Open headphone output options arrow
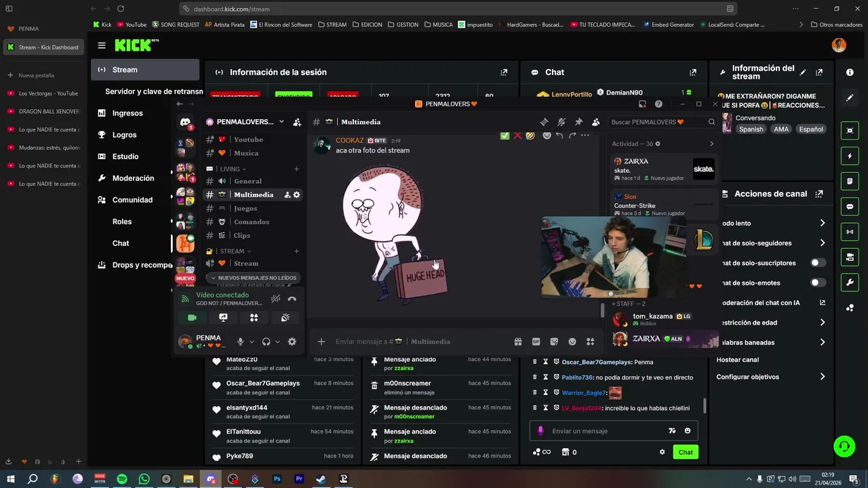This screenshot has height=488, width=868. (277, 342)
